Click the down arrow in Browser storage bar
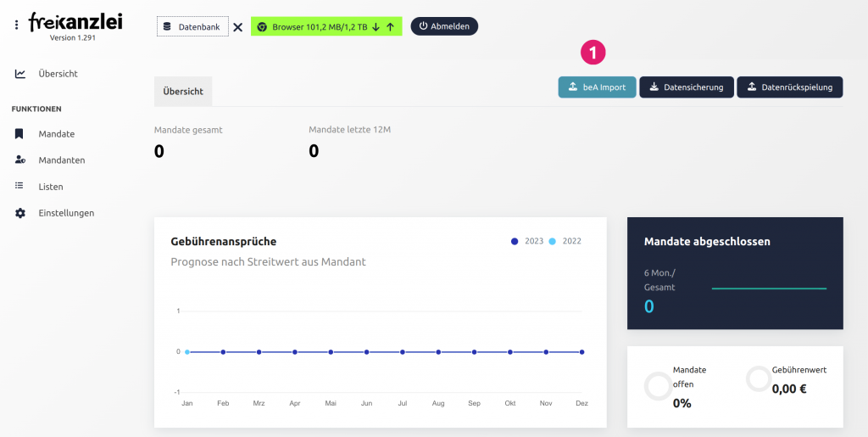The width and height of the screenshot is (868, 437). click(x=376, y=26)
